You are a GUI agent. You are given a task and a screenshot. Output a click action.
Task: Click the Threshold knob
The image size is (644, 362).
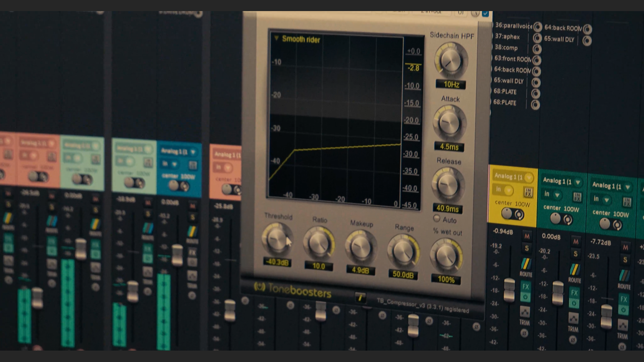tap(277, 239)
